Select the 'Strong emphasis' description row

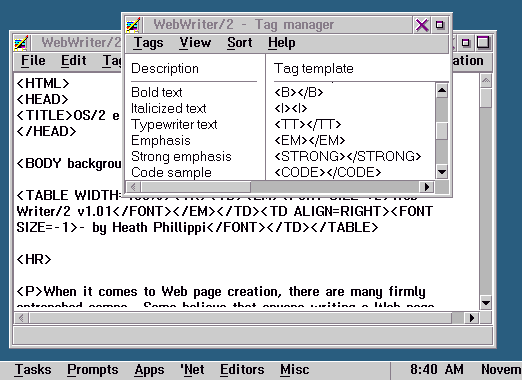point(181,156)
